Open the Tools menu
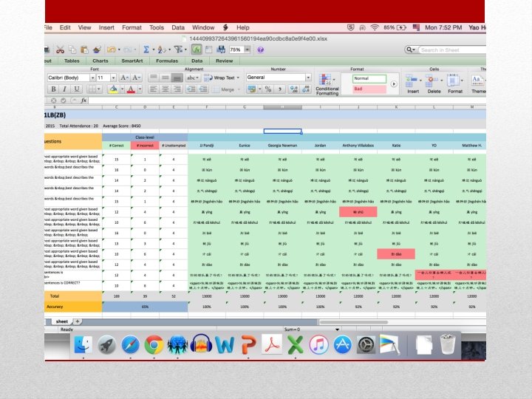Viewport: 532px width, 399px height. (x=157, y=28)
